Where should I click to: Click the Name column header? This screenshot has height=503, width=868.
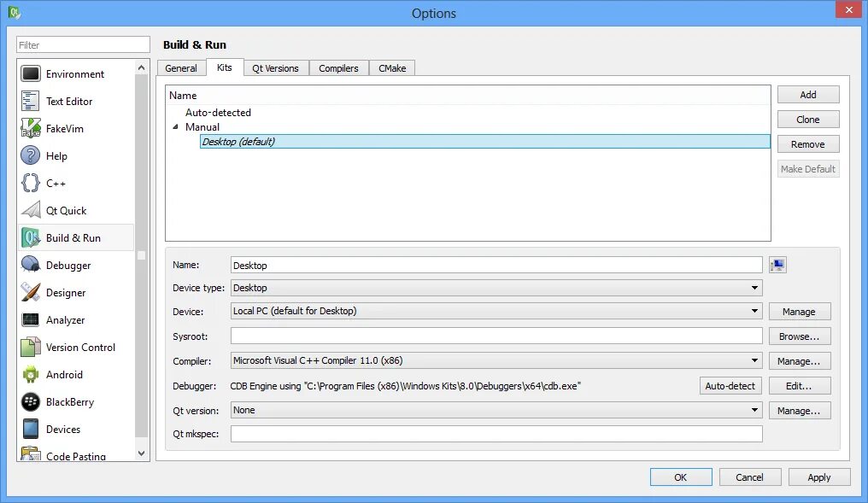tap(468, 95)
